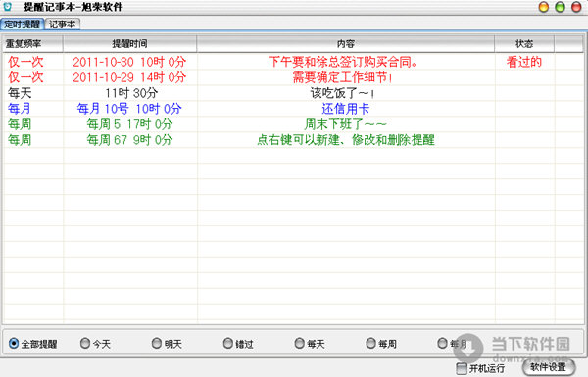Sort by the 状态 column header

click(524, 44)
